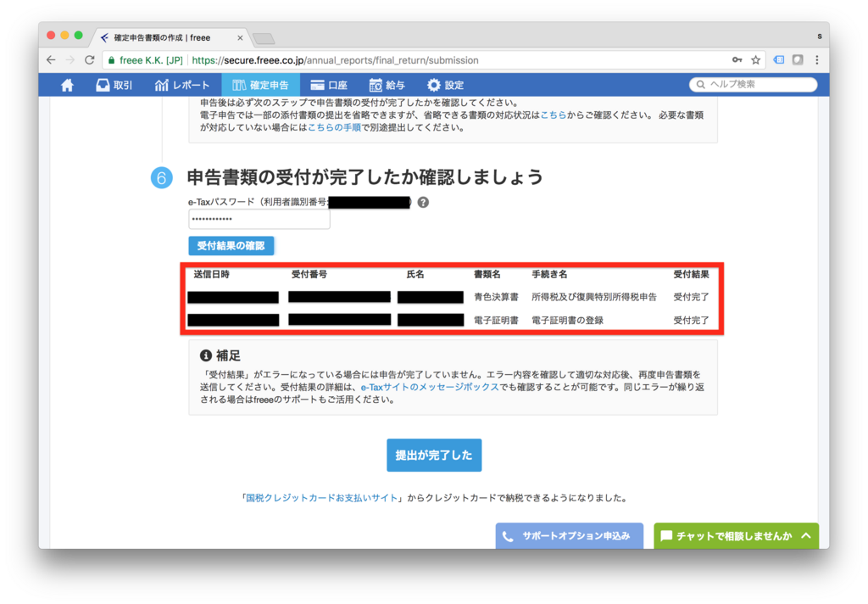The image size is (868, 604).
Task: Click the 氏名 column header
Action: tap(415, 274)
